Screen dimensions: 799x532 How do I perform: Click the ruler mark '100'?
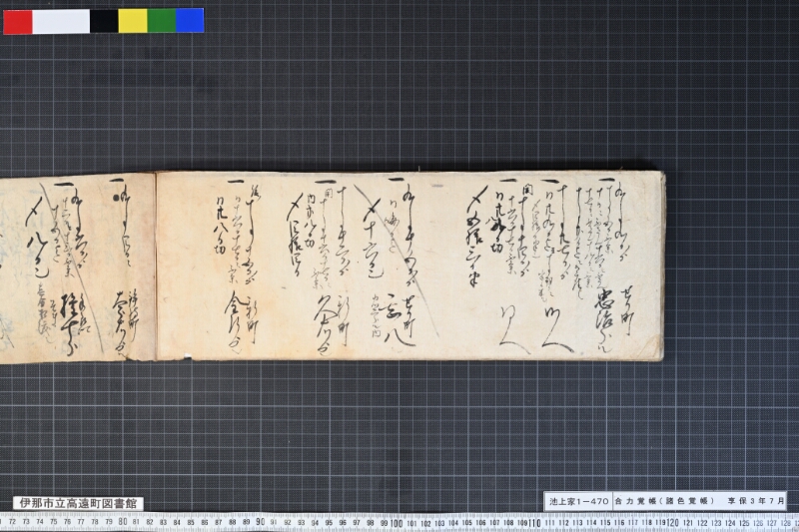397,522
